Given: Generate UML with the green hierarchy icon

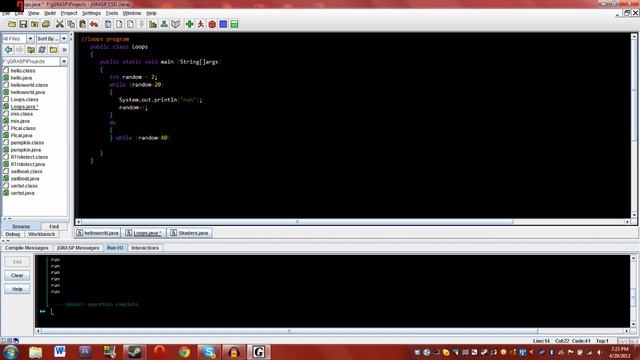Looking at the screenshot, I should tap(164, 24).
